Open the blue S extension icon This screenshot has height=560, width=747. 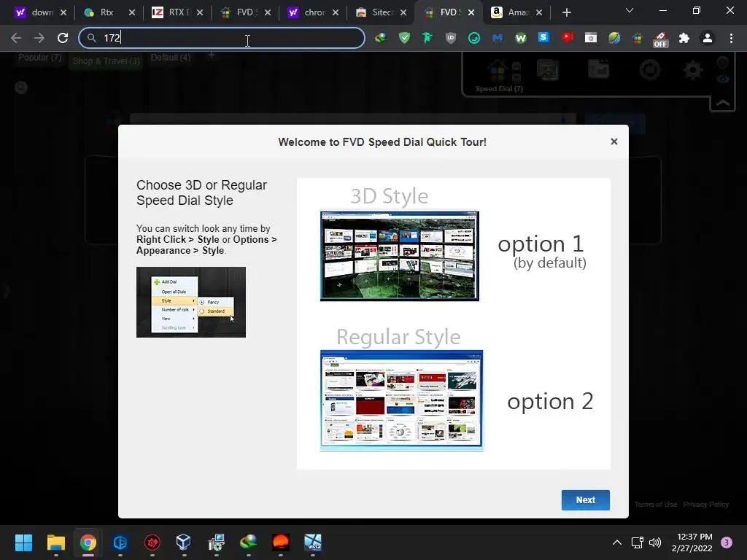[543, 37]
